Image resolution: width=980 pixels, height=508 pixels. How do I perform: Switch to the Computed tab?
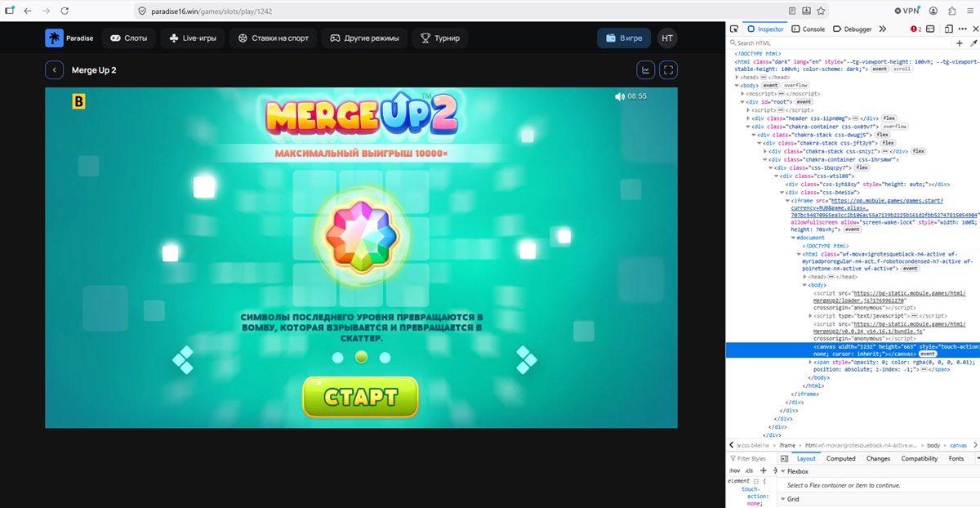point(840,459)
